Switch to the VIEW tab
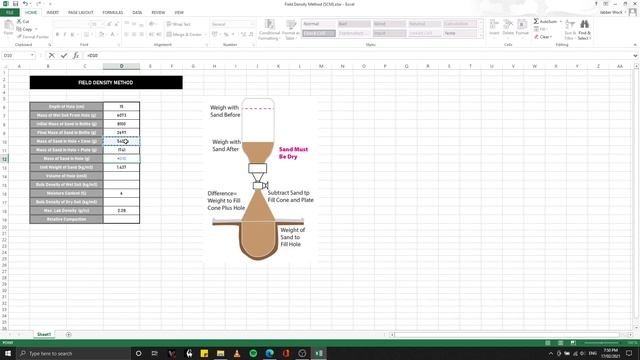Screen dimensions: 640x360 coord(179,13)
